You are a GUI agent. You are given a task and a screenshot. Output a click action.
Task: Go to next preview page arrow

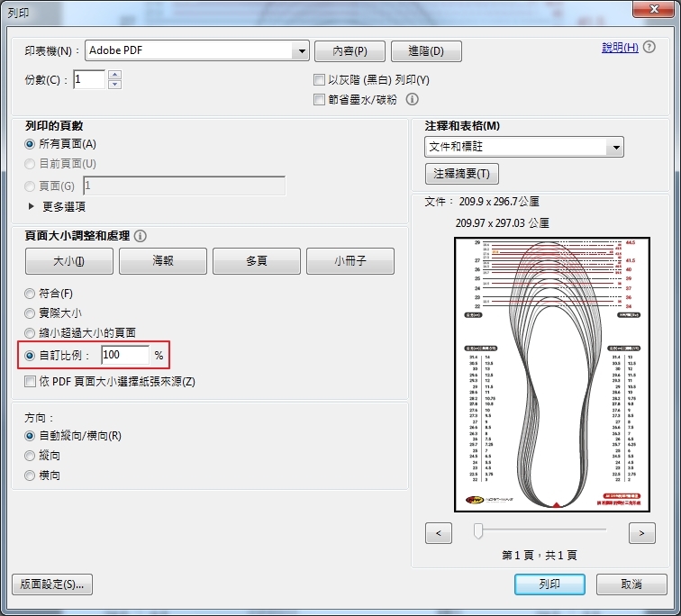(641, 533)
